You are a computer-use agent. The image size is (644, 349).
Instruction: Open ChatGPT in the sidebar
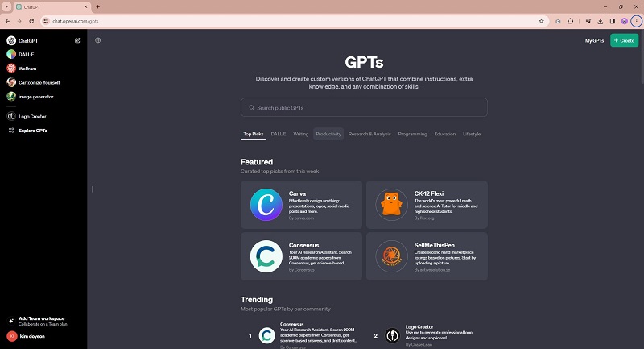click(28, 40)
